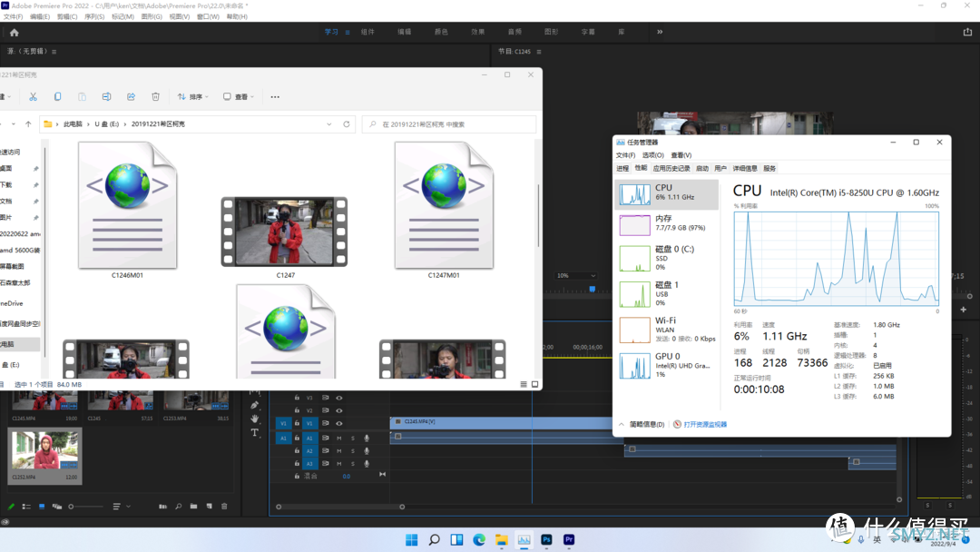Create new bin in project panel
980x552 pixels.
click(x=194, y=507)
